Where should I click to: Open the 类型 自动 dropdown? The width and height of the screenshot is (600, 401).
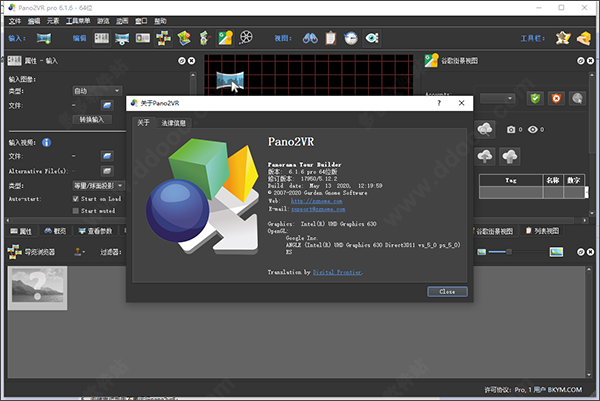click(x=96, y=90)
